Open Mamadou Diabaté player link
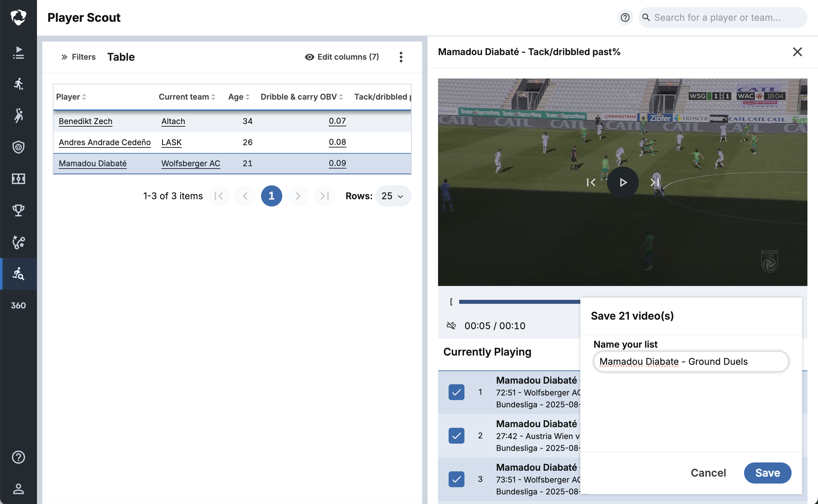818x504 pixels. pyautogui.click(x=92, y=163)
